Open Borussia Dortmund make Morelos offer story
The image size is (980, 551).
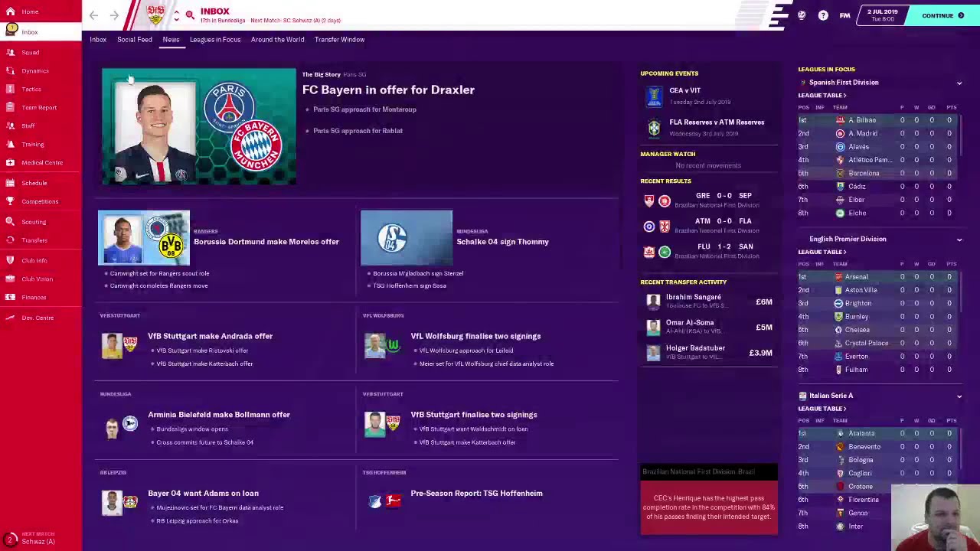[266, 242]
